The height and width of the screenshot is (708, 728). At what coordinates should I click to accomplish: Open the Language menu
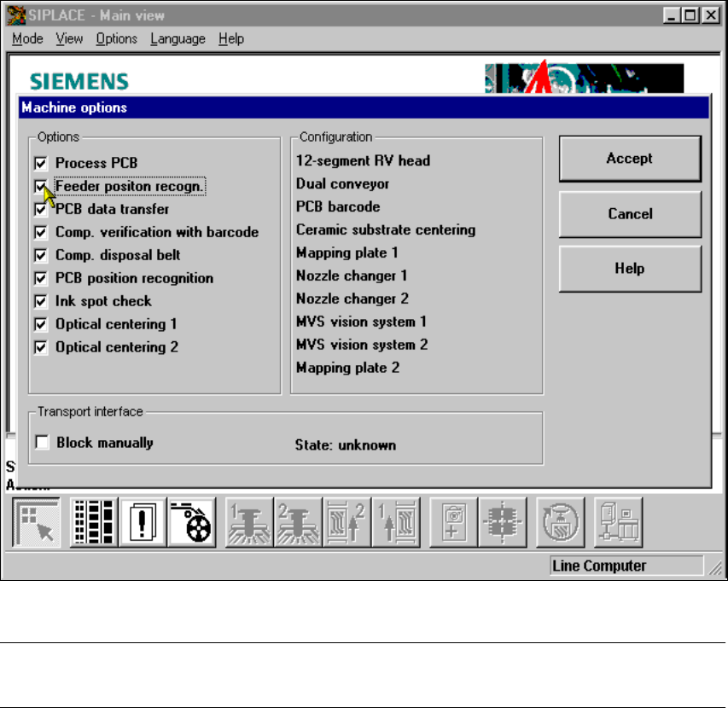178,38
